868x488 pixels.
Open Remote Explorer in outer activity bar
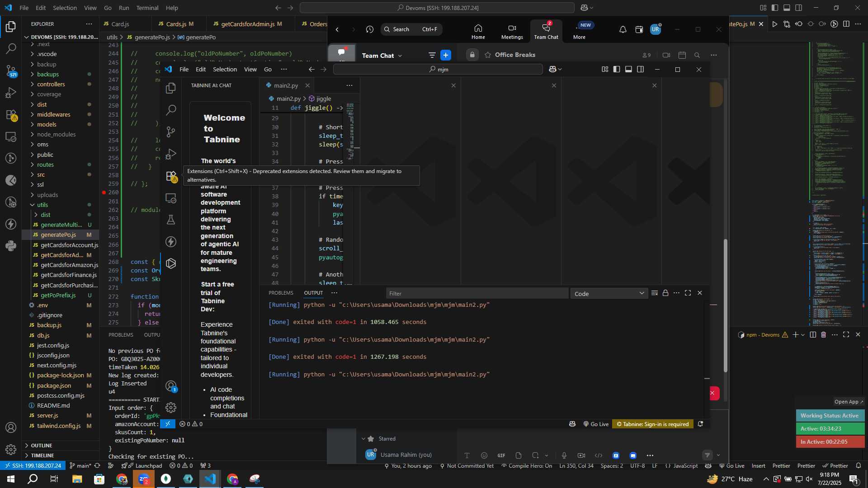pyautogui.click(x=11, y=136)
